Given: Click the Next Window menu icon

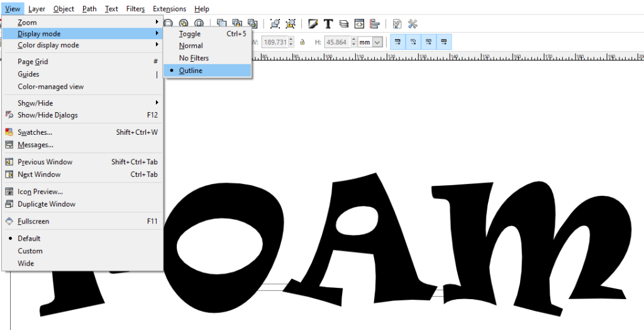Looking at the screenshot, I should 9,174.
